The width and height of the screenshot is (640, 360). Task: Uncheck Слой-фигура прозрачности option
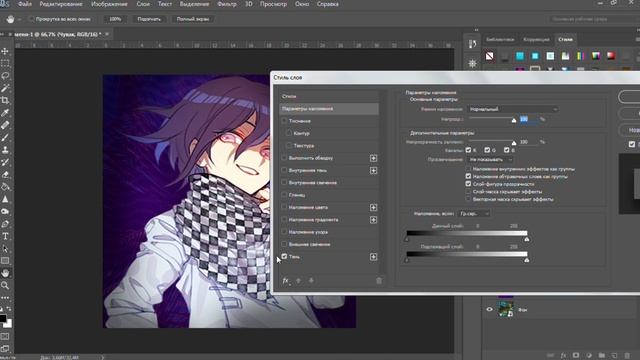point(468,184)
